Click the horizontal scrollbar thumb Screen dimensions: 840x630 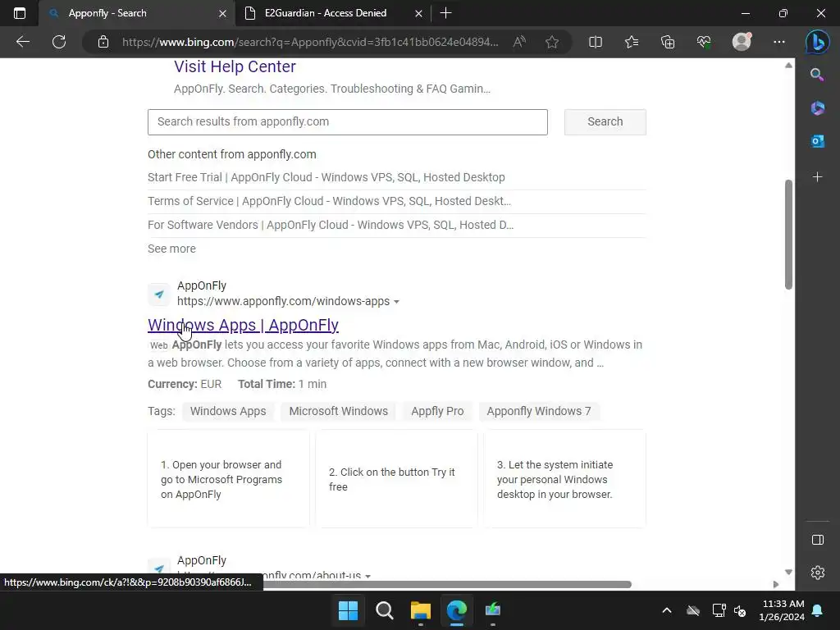coord(447,584)
